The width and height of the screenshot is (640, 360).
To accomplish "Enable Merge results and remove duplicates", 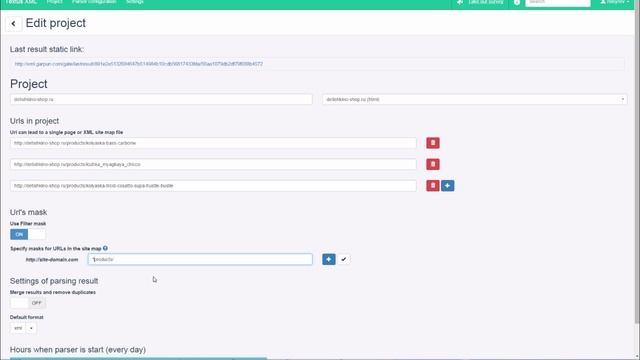I will pos(28,303).
